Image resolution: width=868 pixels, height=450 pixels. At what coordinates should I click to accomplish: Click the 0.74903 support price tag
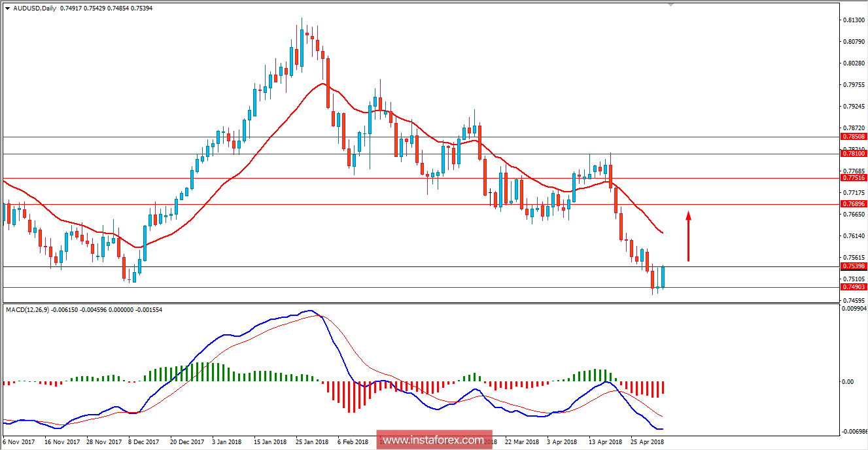pyautogui.click(x=852, y=287)
